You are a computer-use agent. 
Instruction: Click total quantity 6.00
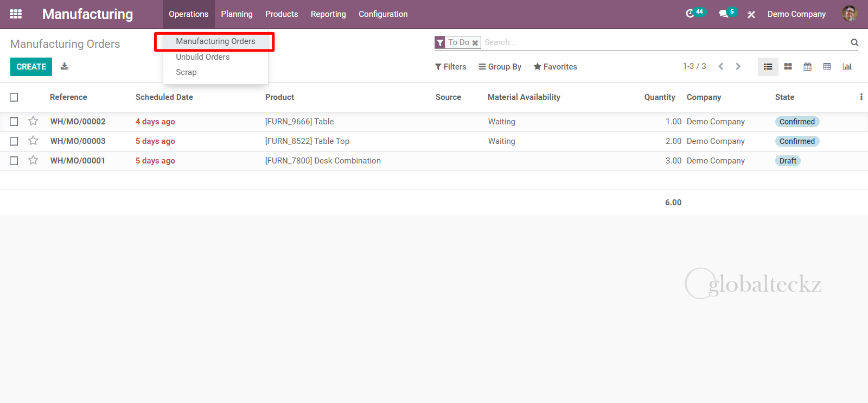pyautogui.click(x=673, y=203)
